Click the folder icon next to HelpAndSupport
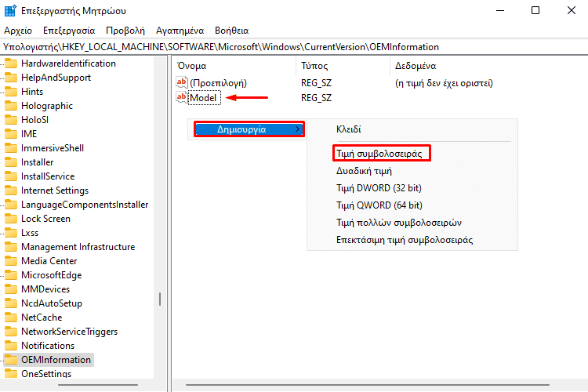 point(11,78)
